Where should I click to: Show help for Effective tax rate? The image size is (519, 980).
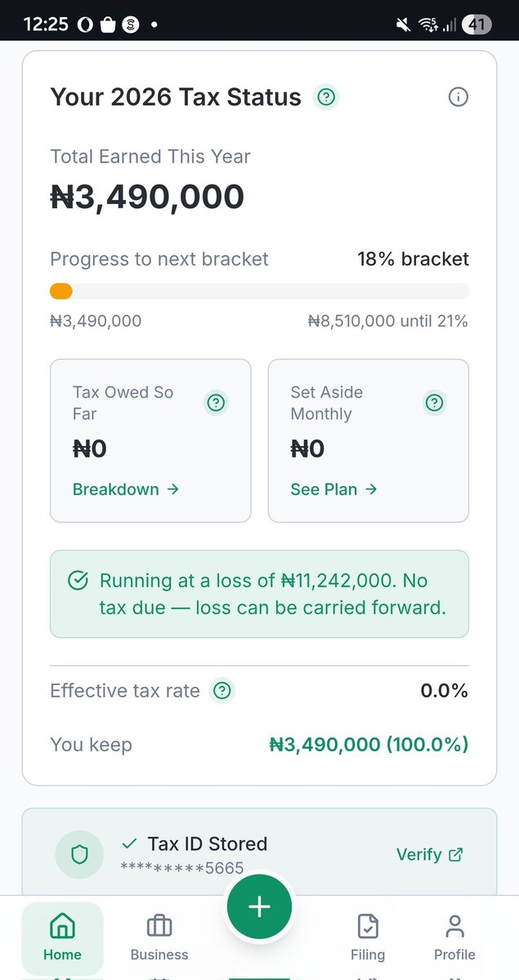point(221,691)
